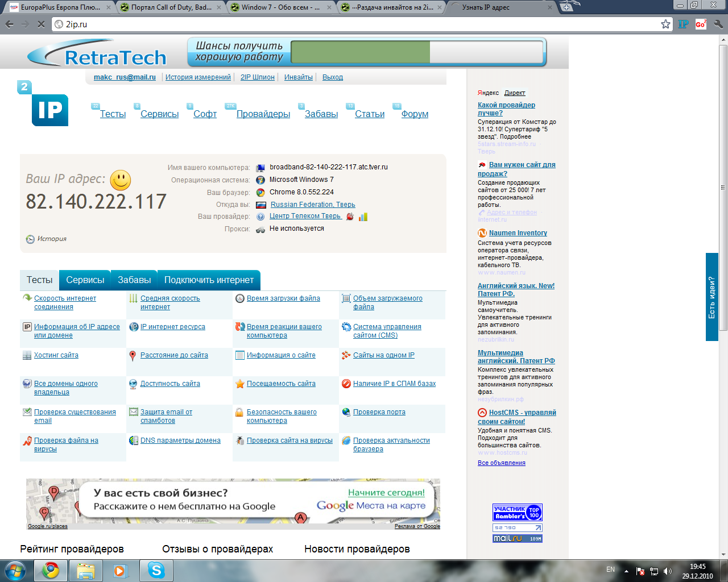Click the IP icon for Информация об IP адресе
Image resolution: width=728 pixels, height=582 pixels.
point(27,327)
